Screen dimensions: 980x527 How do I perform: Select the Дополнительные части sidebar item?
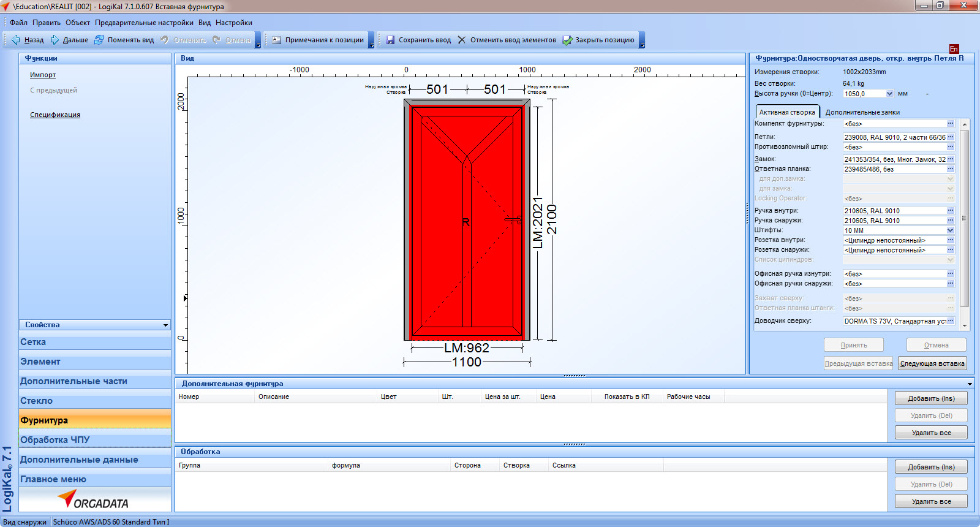point(95,381)
